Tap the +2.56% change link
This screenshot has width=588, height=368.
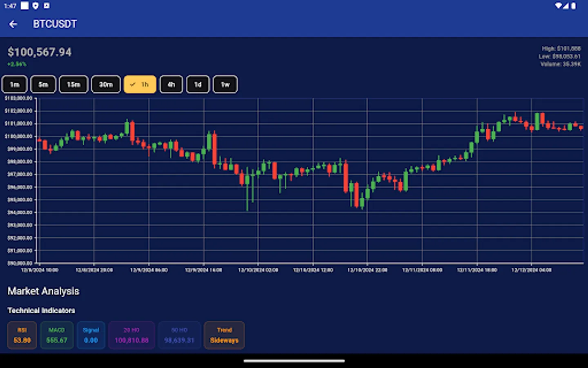point(16,64)
